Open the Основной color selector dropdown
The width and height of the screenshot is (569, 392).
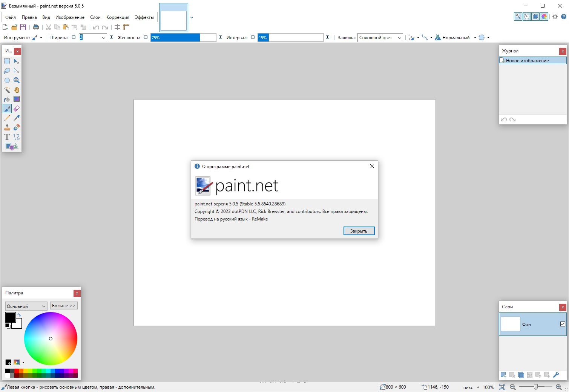tap(26, 306)
